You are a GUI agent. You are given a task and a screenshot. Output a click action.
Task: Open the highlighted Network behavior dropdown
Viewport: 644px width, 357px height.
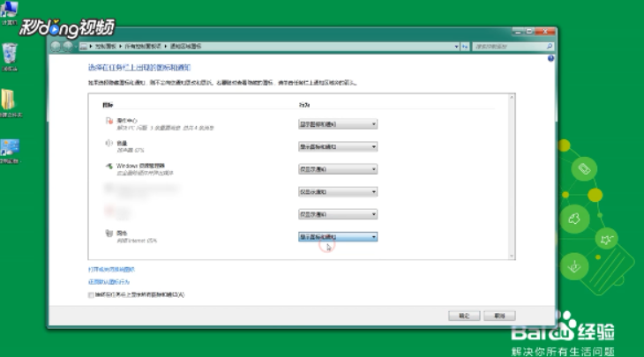tap(338, 237)
